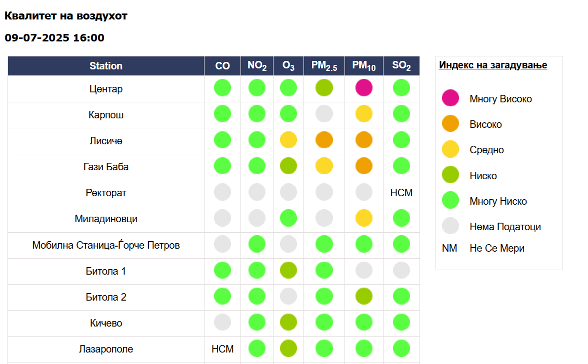This screenshot has height=364, width=588.
Task: Click the yellow O3 dot for Лисиче
Action: tap(288, 140)
